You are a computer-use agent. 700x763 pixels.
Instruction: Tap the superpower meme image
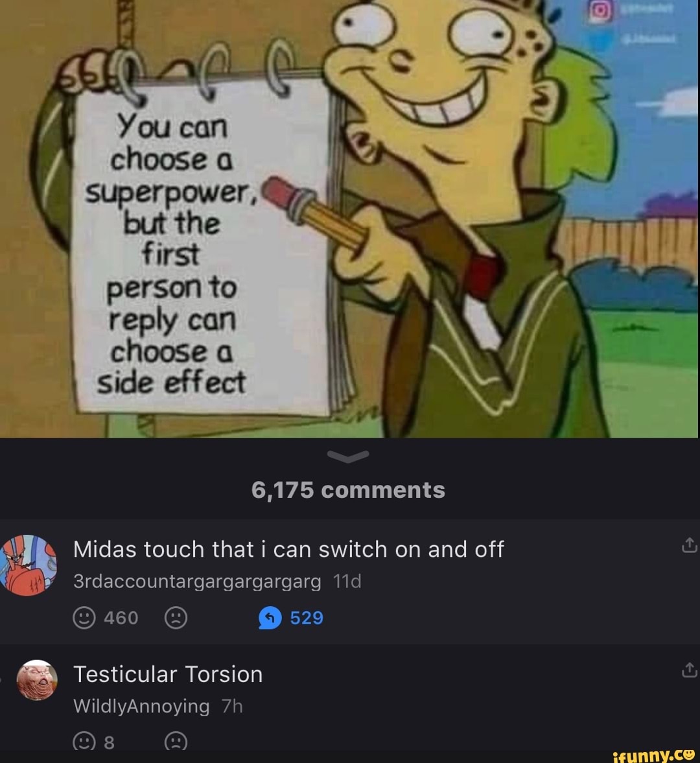pyautogui.click(x=350, y=219)
